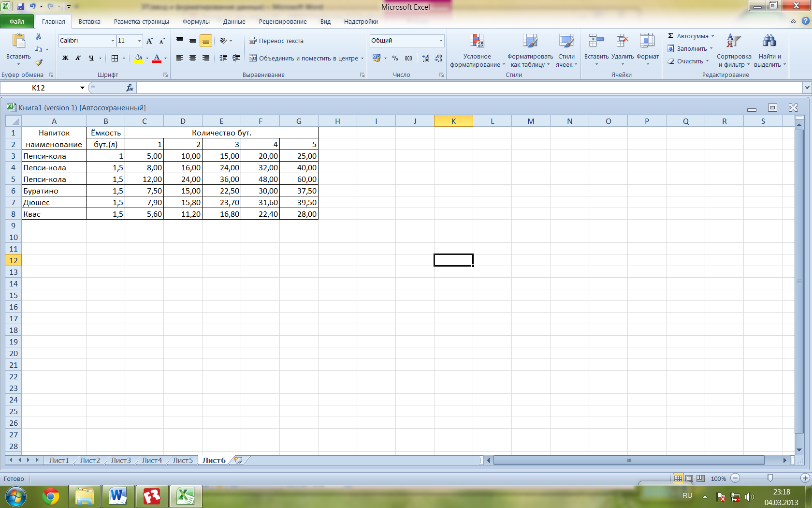Click the formula bar input field
Viewport: 812px width, 508px height.
[x=469, y=88]
